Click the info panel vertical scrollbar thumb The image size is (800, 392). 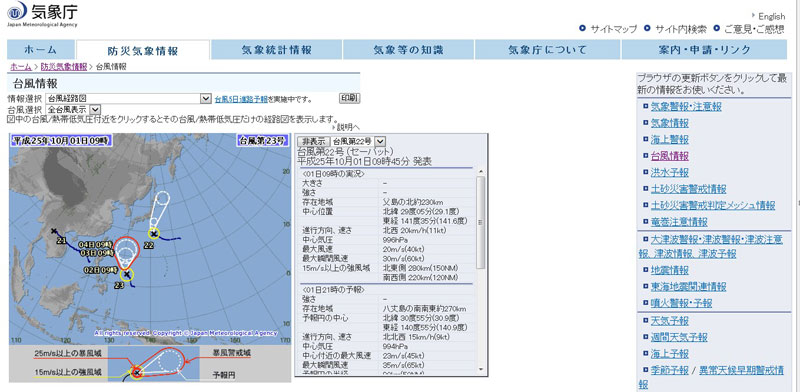481,222
